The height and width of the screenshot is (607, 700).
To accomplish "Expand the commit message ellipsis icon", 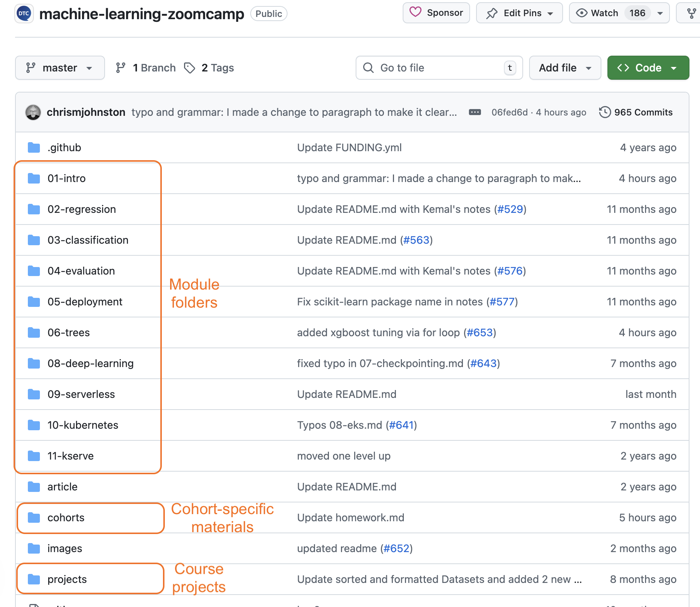I will click(475, 112).
